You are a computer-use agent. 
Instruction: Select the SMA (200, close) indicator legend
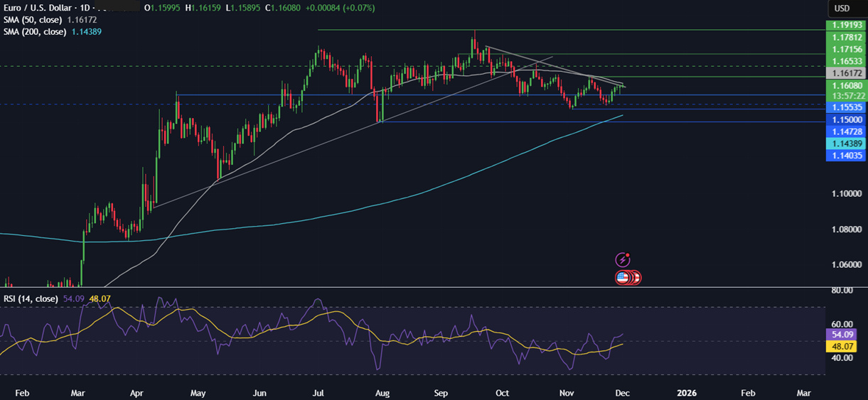coord(36,32)
